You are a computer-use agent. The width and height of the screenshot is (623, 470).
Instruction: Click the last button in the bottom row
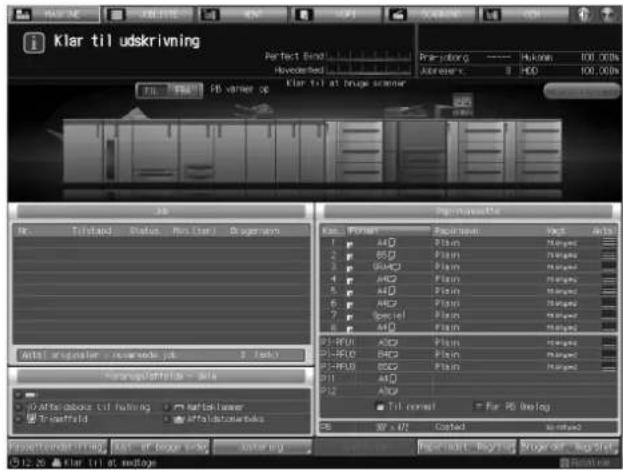pos(569,447)
